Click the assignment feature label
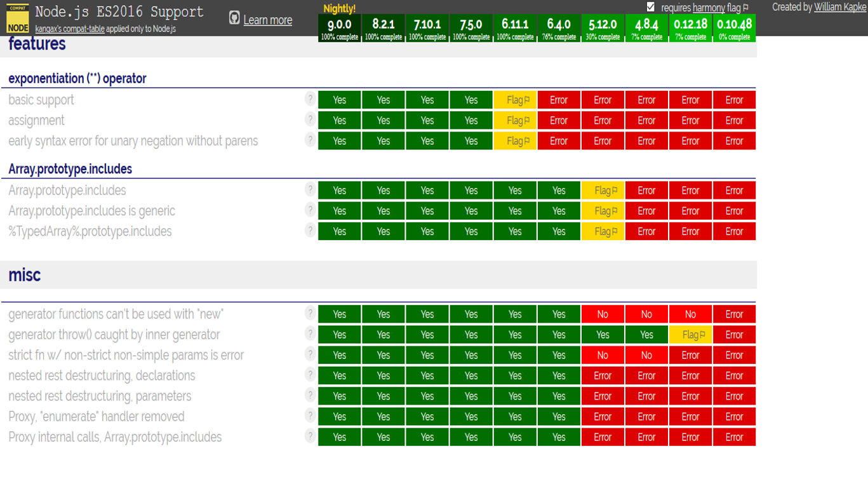The width and height of the screenshot is (868, 486). click(37, 120)
